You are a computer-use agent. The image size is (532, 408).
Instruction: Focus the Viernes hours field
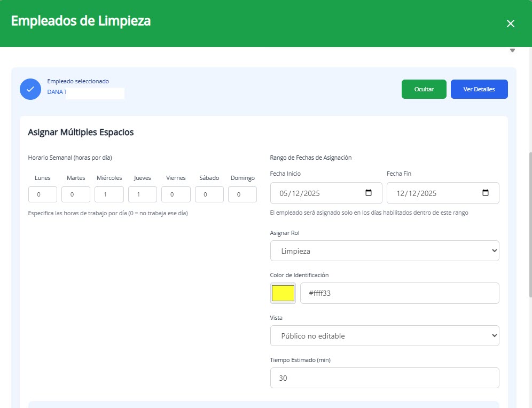[x=176, y=194]
